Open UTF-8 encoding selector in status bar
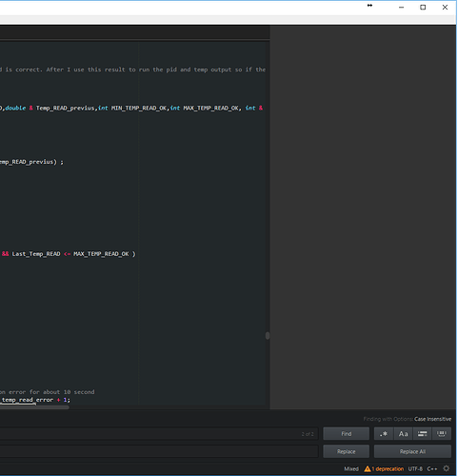This screenshot has width=458, height=476. 415,468
